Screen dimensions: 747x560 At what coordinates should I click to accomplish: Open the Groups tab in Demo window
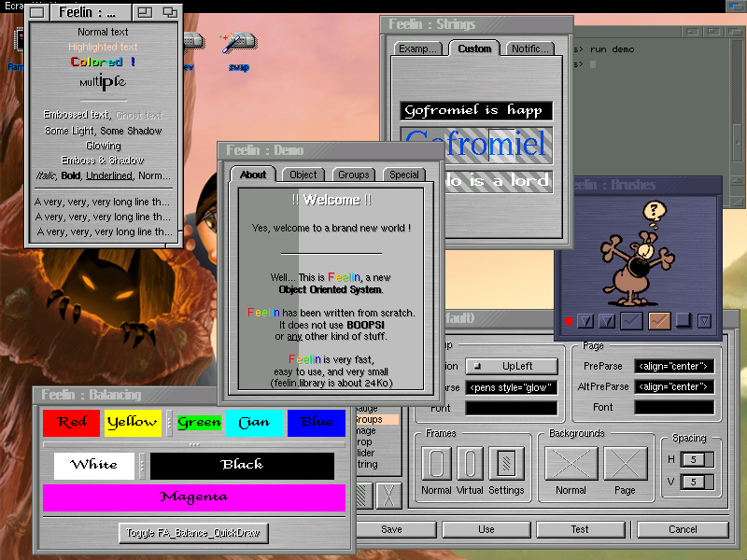pyautogui.click(x=354, y=175)
